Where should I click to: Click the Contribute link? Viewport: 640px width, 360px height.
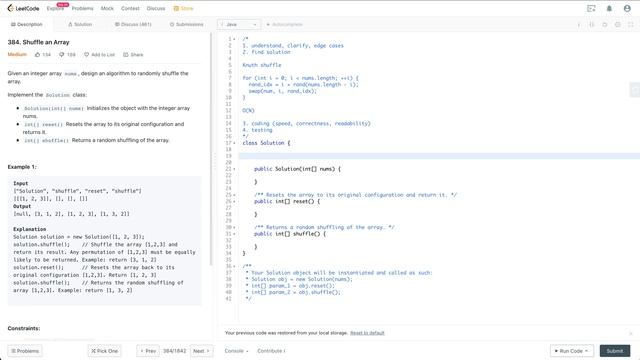(x=271, y=351)
